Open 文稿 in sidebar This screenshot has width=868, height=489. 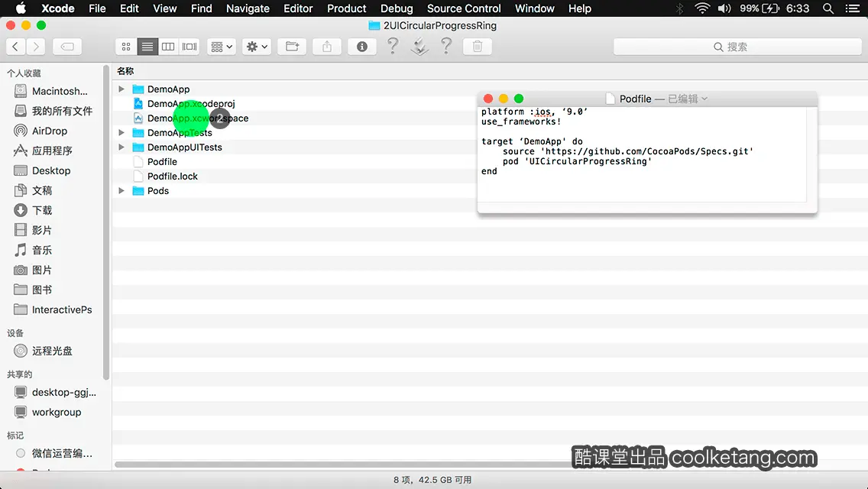33,190
